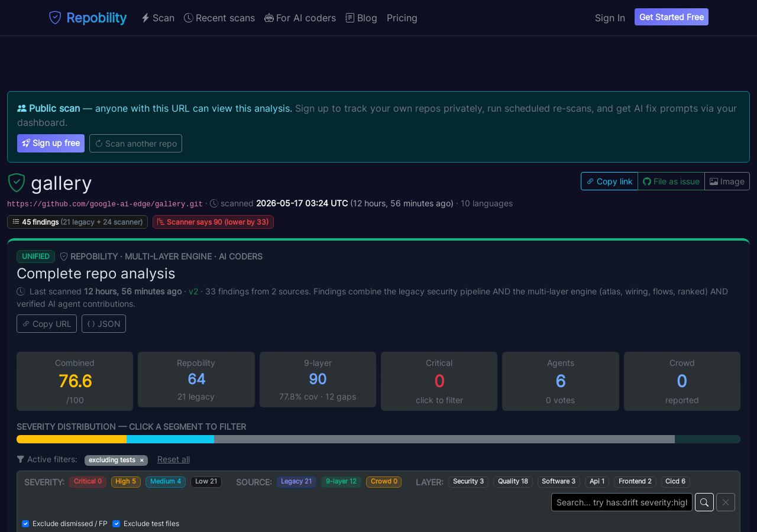Image resolution: width=757 pixels, height=532 pixels.
Task: Click the Image export button
Action: tap(727, 181)
